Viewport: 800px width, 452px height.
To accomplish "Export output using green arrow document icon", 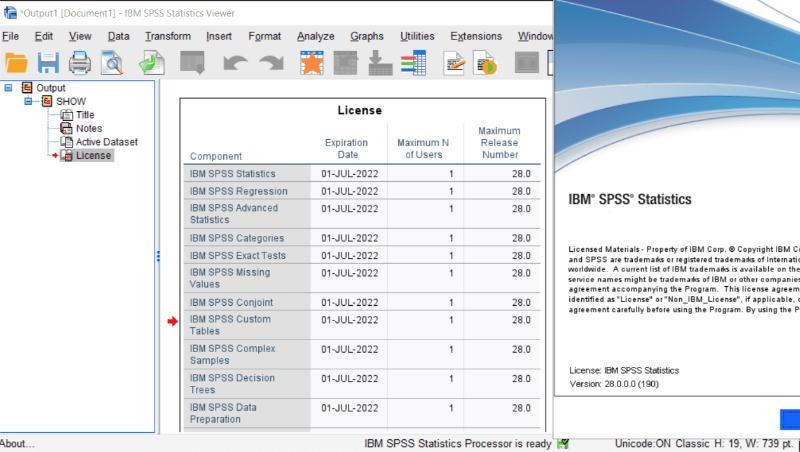I will click(x=152, y=63).
